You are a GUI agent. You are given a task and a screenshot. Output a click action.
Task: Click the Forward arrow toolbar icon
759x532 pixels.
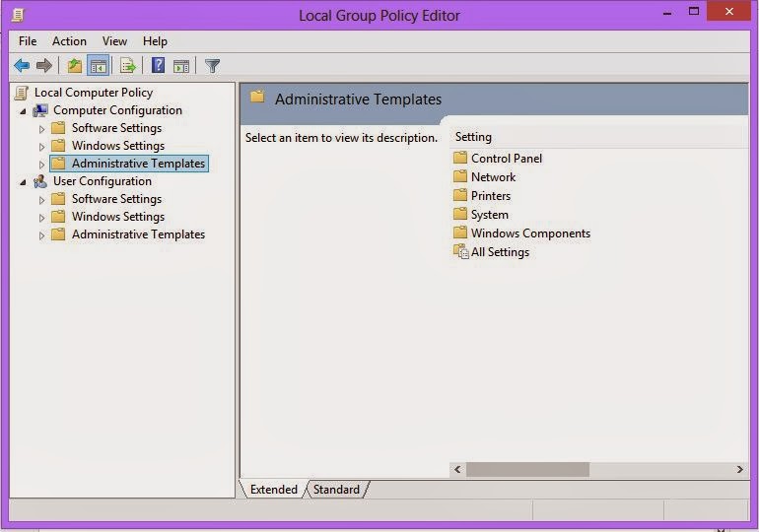[44, 65]
